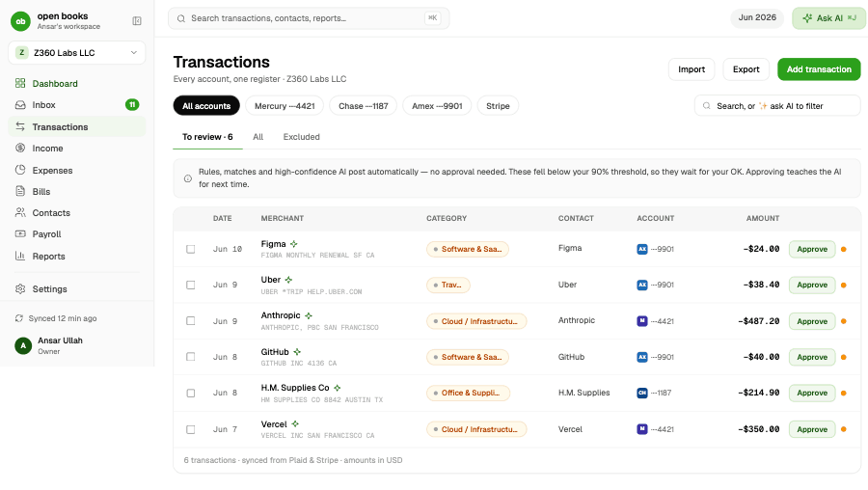868x490 pixels.
Task: Click the orange status dot on Figma row
Action: point(844,249)
